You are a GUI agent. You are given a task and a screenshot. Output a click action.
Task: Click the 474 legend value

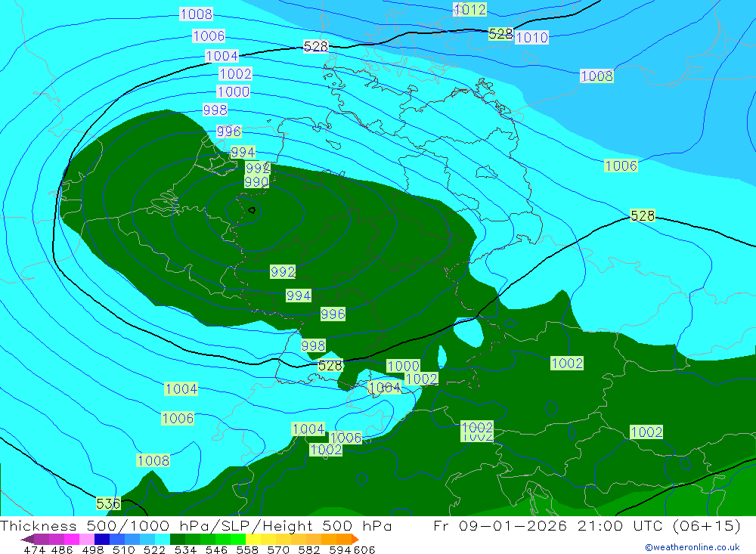34,550
